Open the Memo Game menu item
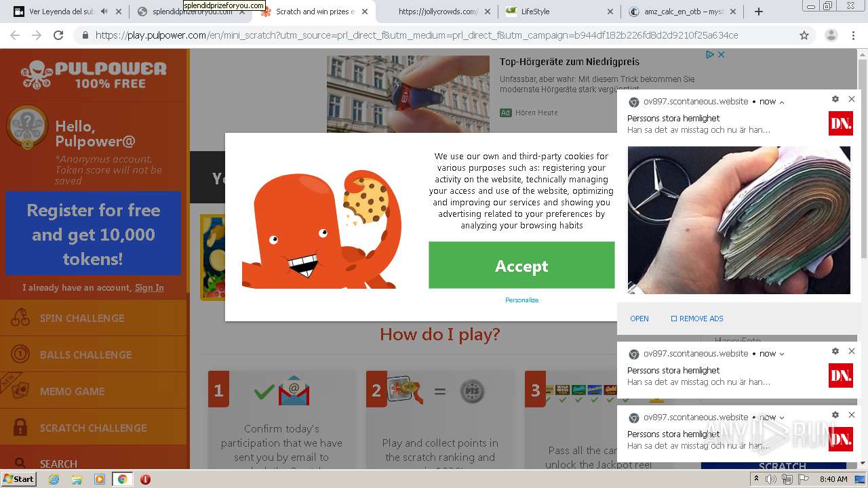 pos(93,391)
